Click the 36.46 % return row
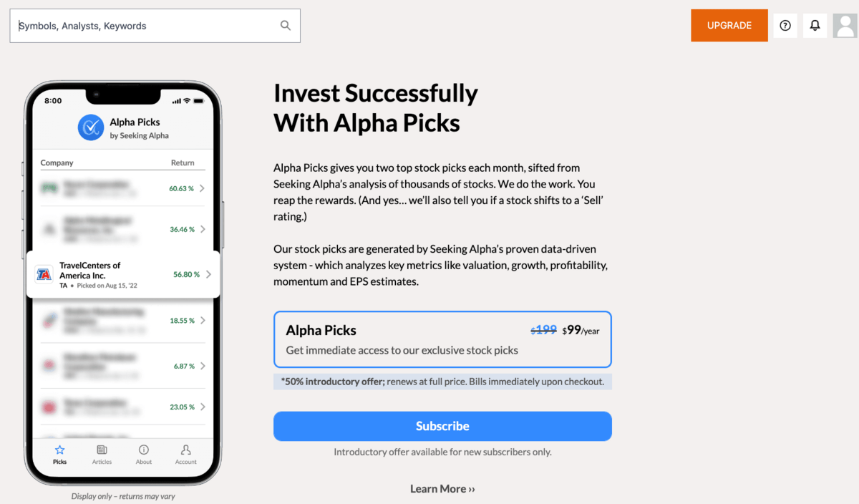The height and width of the screenshot is (504, 859). pyautogui.click(x=123, y=229)
